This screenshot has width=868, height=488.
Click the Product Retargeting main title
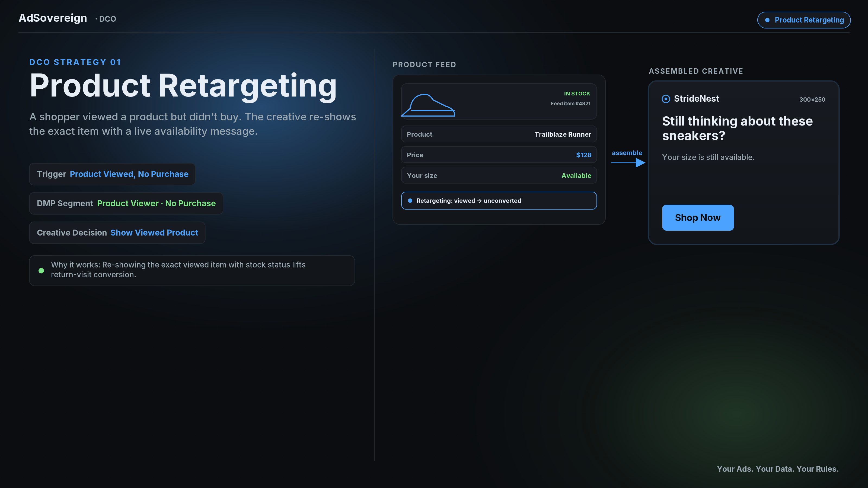183,86
